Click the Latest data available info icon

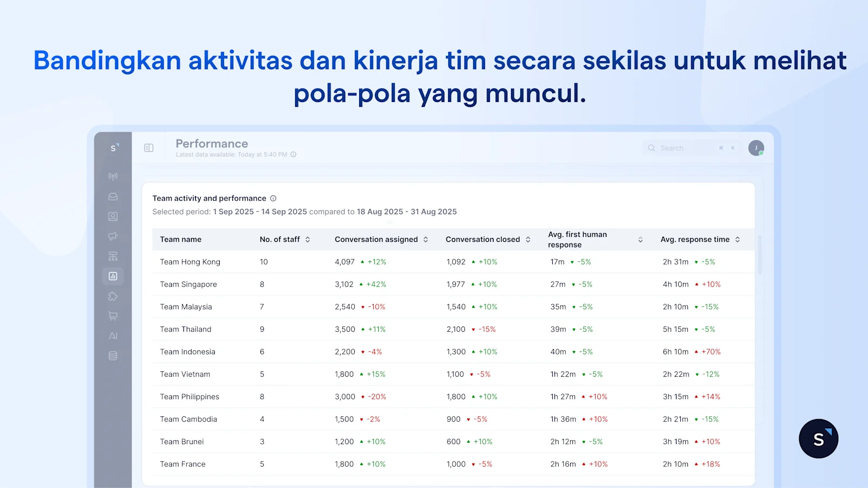point(293,155)
